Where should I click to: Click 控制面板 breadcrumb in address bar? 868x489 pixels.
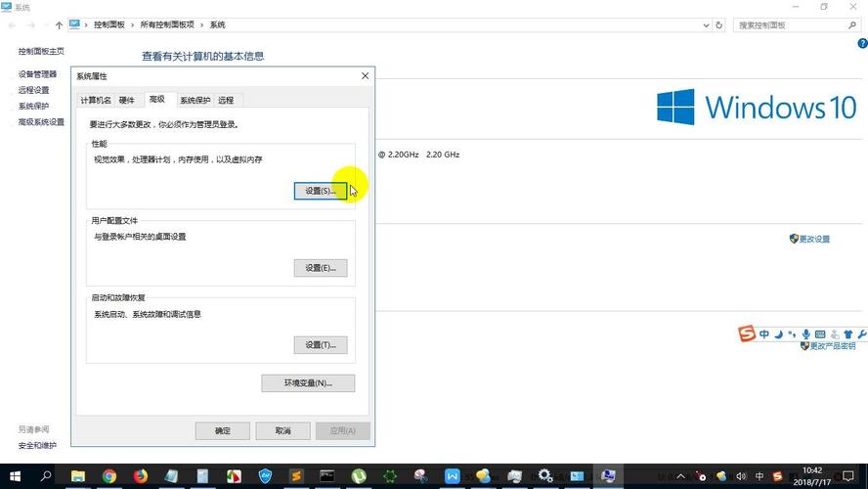pyautogui.click(x=109, y=24)
